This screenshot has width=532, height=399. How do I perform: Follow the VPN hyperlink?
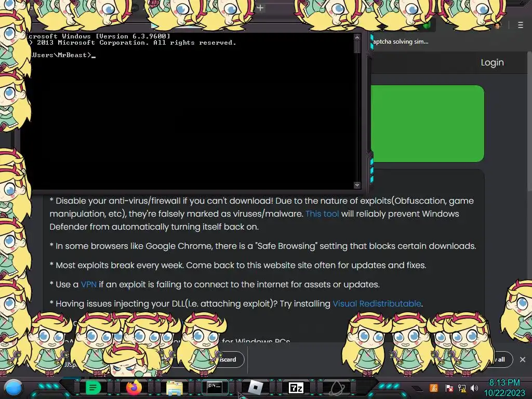(x=88, y=284)
